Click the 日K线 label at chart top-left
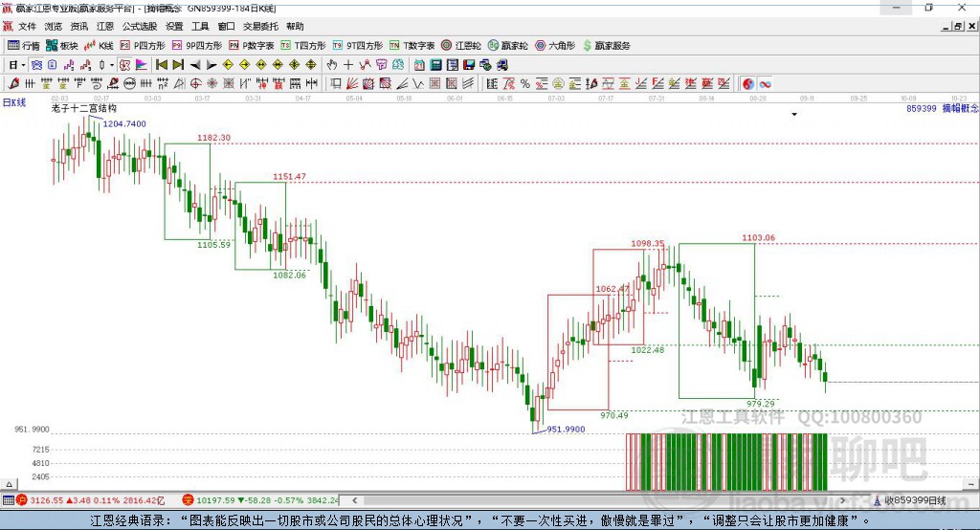Screen dimensions: 980x530 (x=14, y=102)
